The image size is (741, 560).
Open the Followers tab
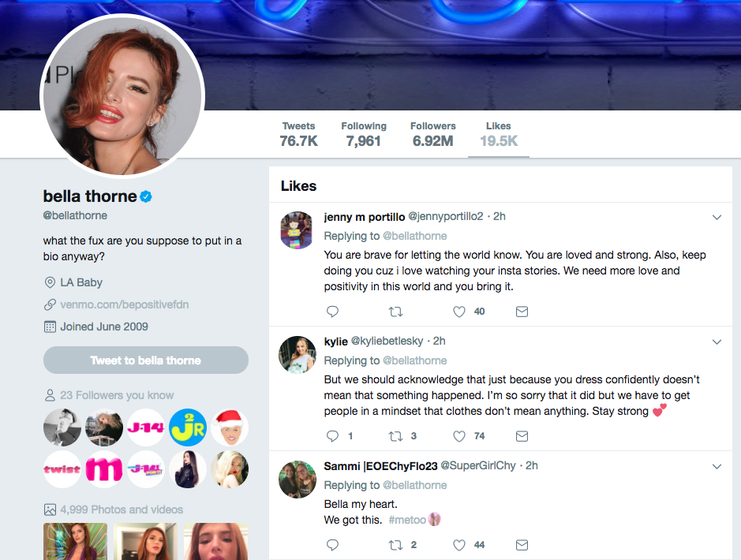pyautogui.click(x=432, y=135)
